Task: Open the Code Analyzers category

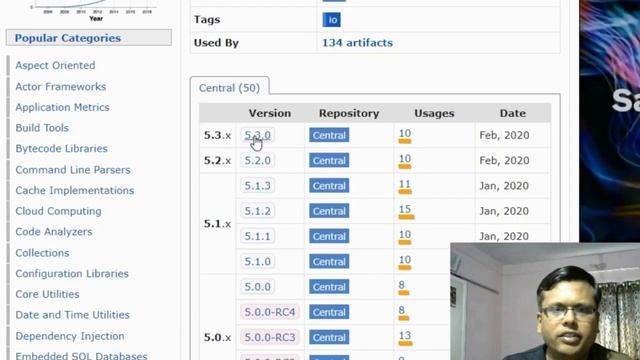Action: point(54,231)
